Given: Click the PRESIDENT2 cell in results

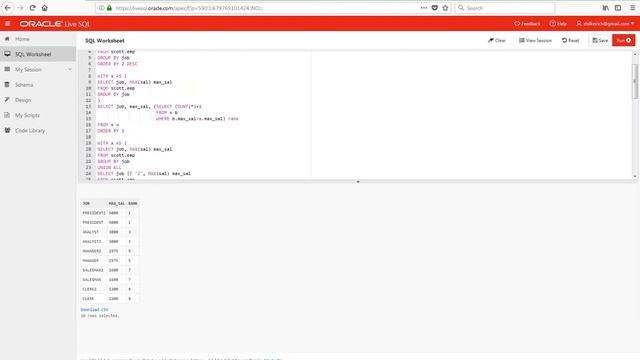Looking at the screenshot, I should 94,213.
